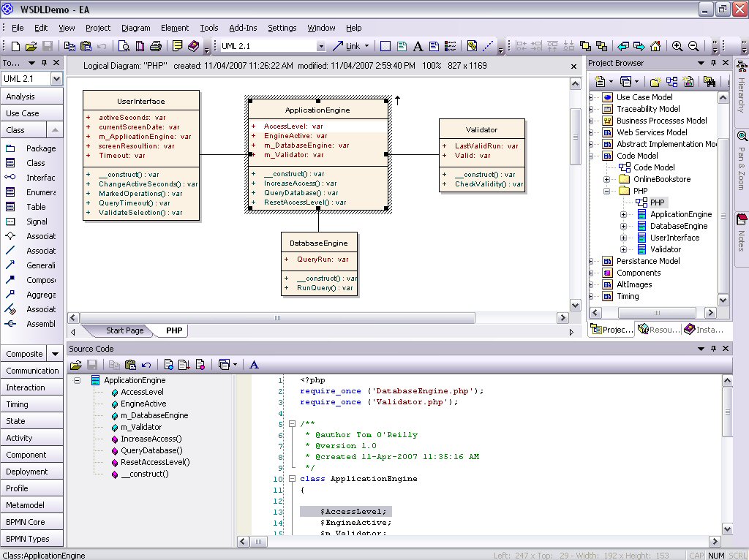This screenshot has width=749, height=560.
Task: Open the Communication toolbox group
Action: (31, 371)
